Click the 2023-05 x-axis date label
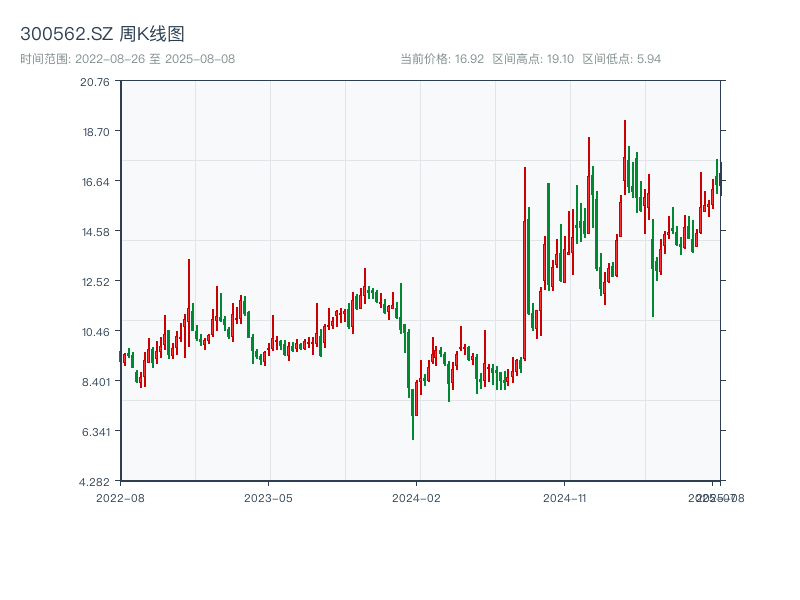 coord(268,497)
